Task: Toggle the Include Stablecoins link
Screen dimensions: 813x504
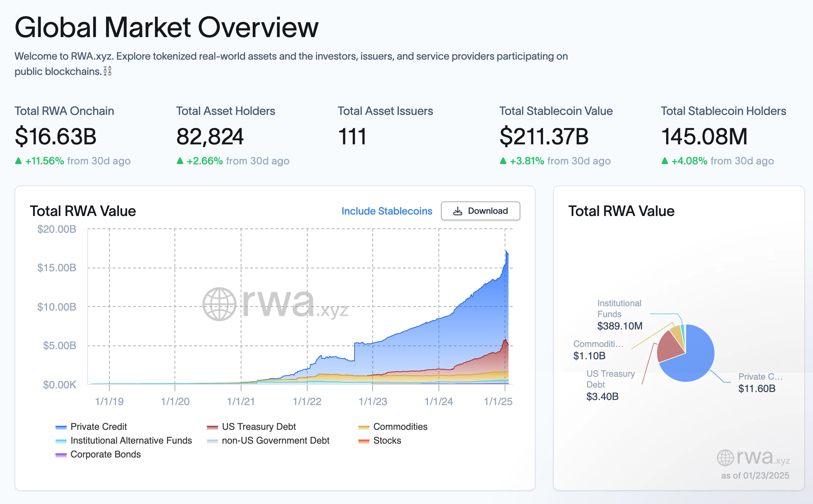Action: (x=387, y=211)
